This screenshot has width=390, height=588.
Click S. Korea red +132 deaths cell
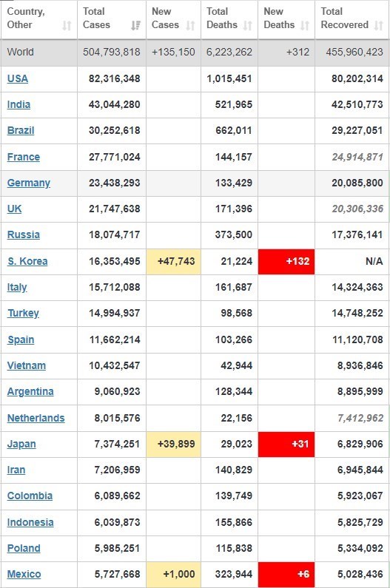(x=286, y=261)
